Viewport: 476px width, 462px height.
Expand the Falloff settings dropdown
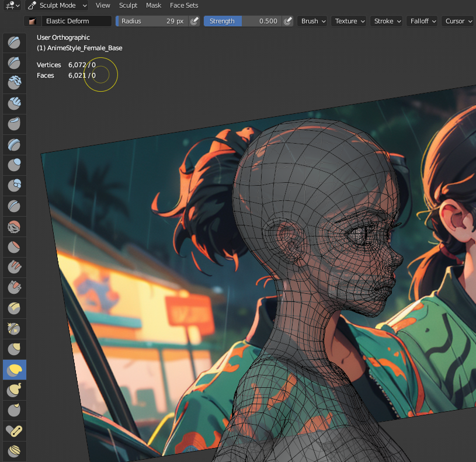[x=422, y=21]
